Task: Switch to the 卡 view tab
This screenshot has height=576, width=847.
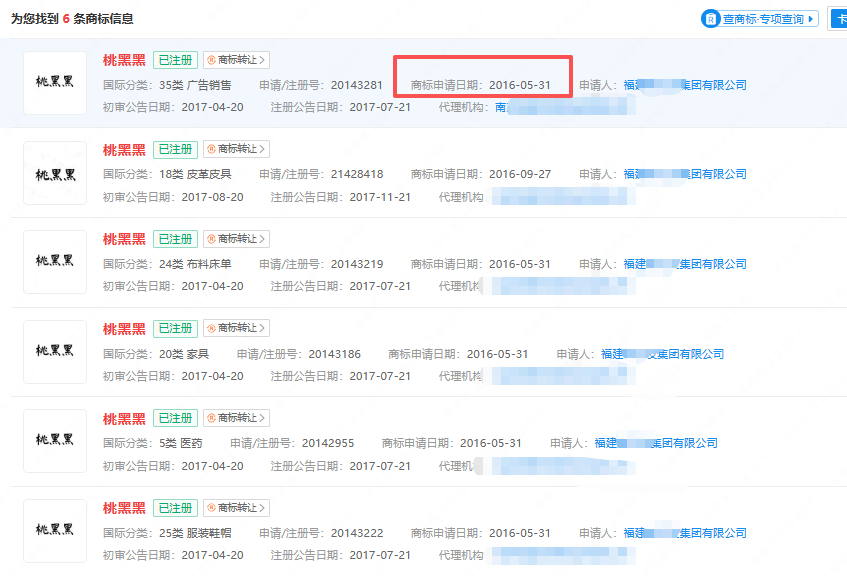Action: click(837, 19)
